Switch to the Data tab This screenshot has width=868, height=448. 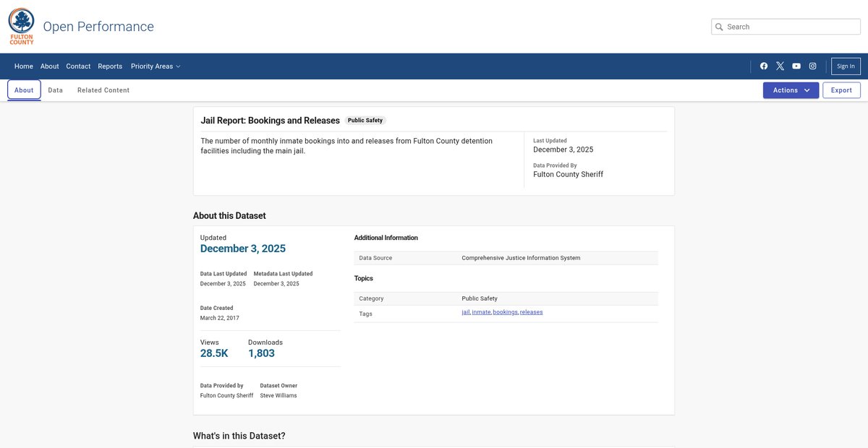56,90
